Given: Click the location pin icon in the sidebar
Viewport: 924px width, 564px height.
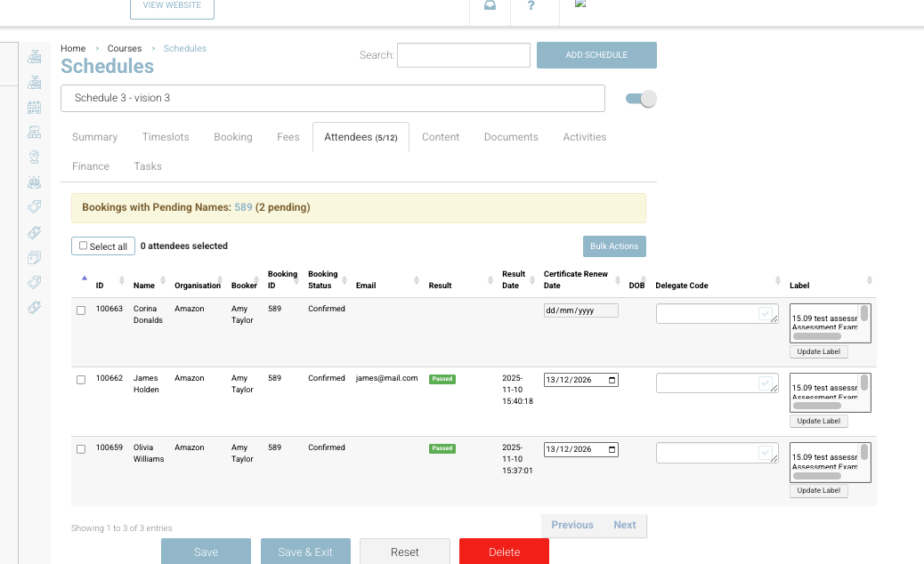Looking at the screenshot, I should 34,157.
